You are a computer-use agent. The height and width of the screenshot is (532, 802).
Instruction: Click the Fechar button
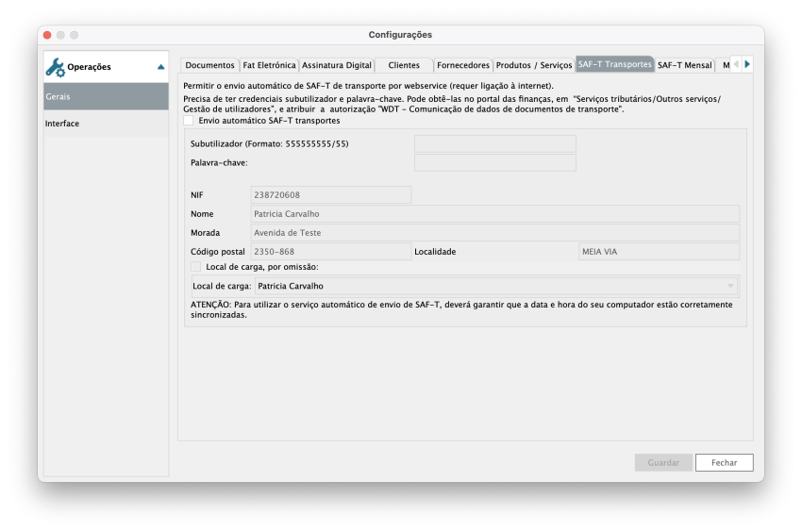point(724,463)
